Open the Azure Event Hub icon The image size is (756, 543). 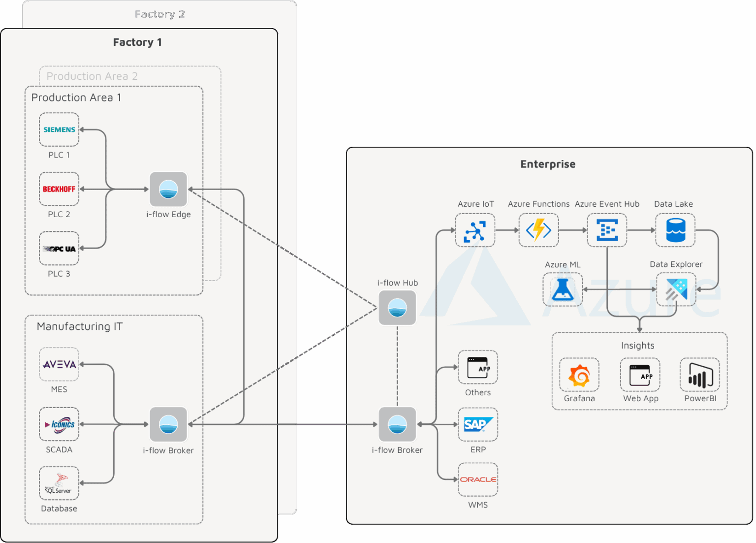tap(607, 230)
